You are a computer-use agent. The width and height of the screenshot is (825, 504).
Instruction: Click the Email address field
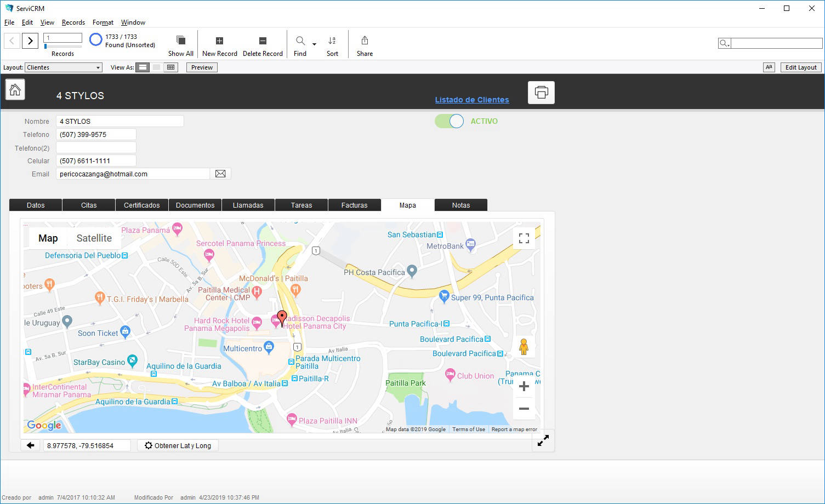click(133, 174)
